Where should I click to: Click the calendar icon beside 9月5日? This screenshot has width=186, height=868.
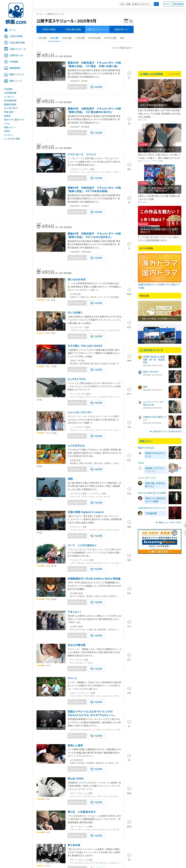39,273
